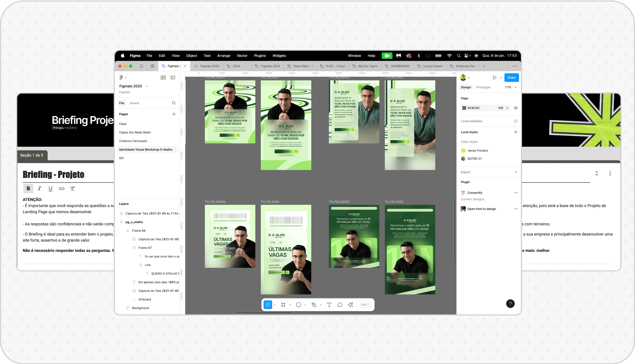635x364 pixels.
Task: Open Wi-Fi status in the menu bar
Action: click(449, 56)
